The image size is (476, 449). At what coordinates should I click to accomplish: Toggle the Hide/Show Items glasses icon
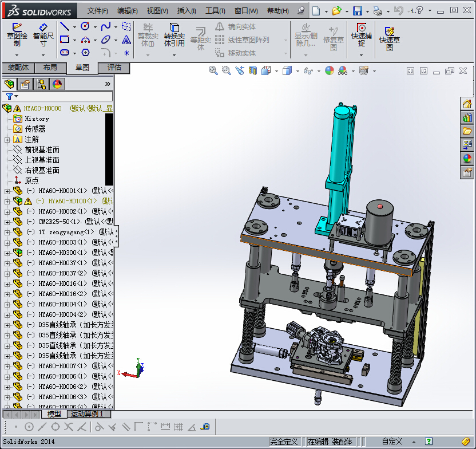click(x=308, y=71)
